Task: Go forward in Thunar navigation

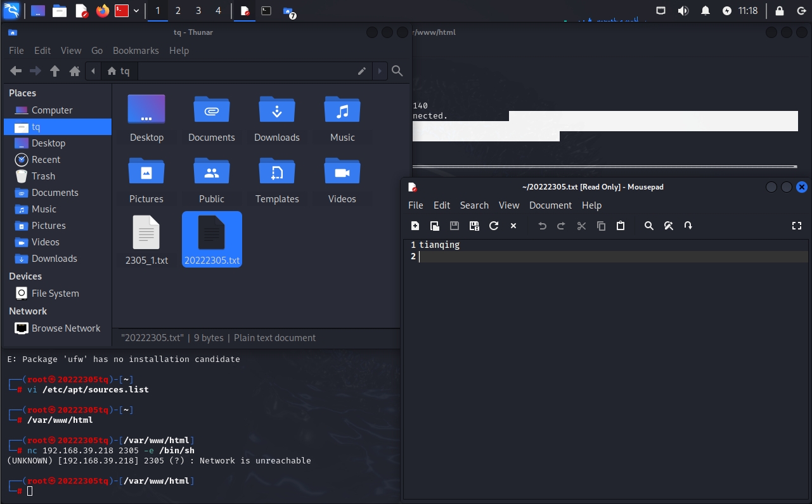Action: pyautogui.click(x=35, y=71)
